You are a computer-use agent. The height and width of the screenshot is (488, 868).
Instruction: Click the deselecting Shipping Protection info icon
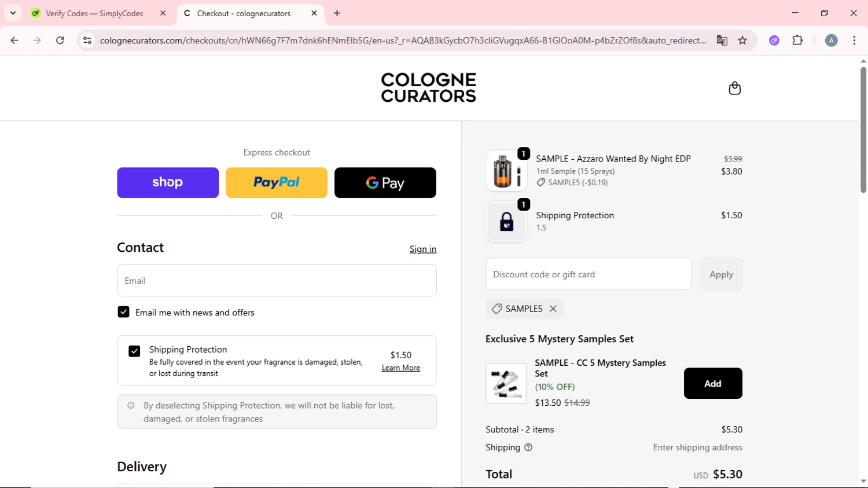[131, 405]
